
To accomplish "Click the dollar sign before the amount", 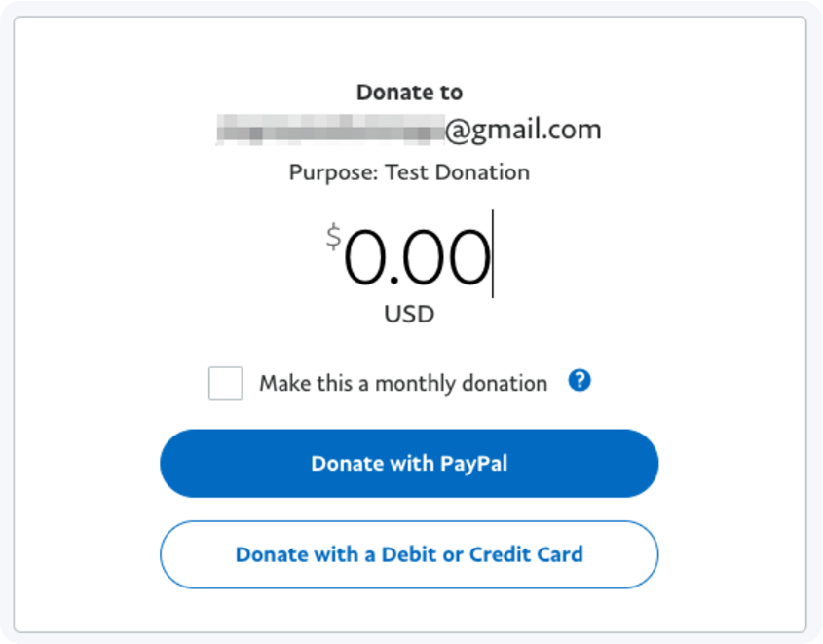I will [x=333, y=236].
